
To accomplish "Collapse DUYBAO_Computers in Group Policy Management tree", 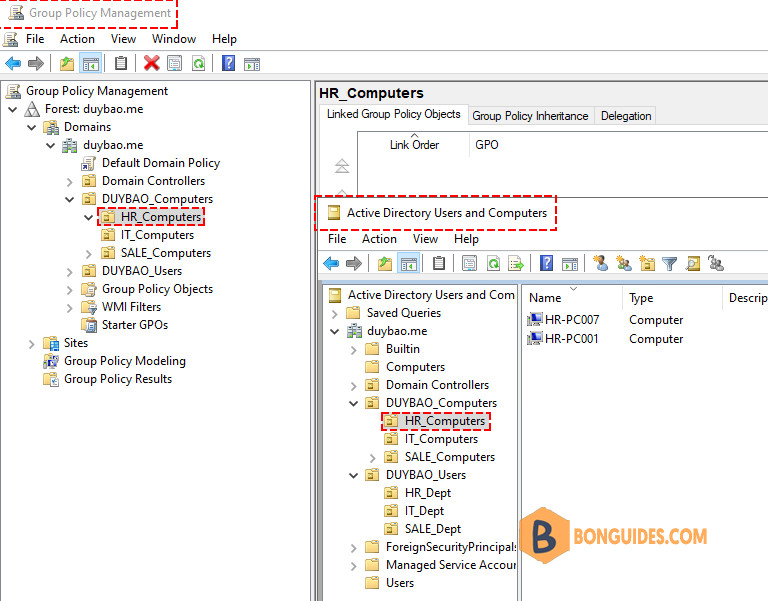I will [x=70, y=199].
